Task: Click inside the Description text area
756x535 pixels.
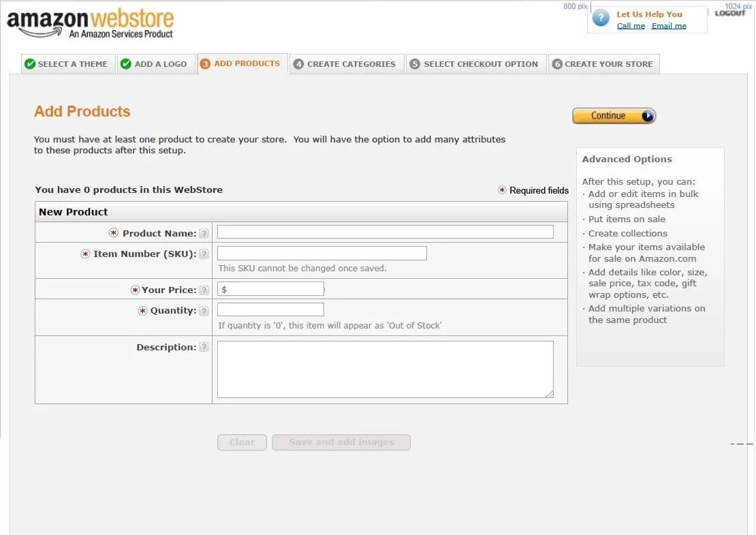Action: click(x=385, y=369)
